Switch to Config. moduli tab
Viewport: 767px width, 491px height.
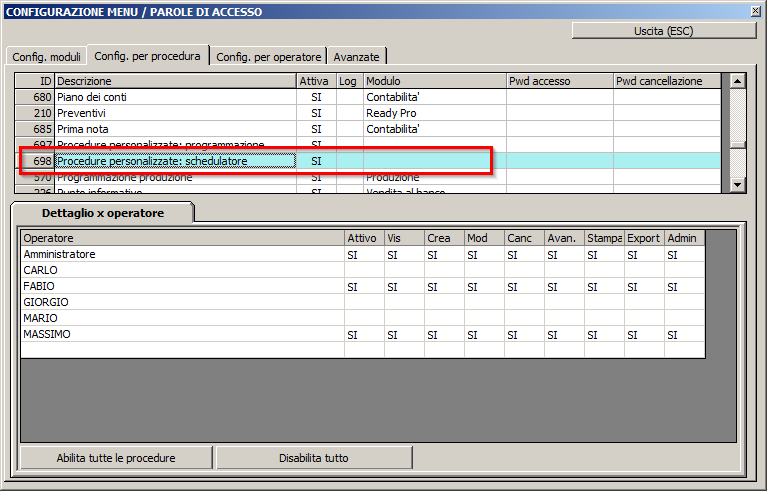[46, 57]
